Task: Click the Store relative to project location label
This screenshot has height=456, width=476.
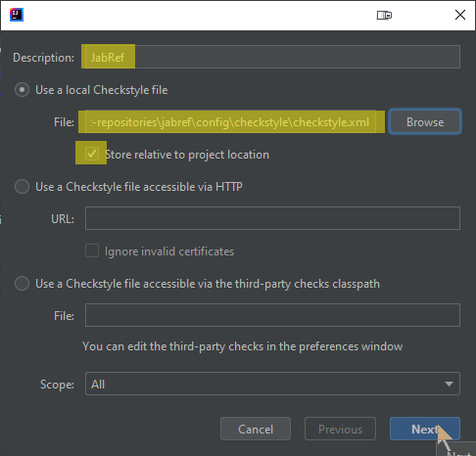Action: pyautogui.click(x=187, y=155)
